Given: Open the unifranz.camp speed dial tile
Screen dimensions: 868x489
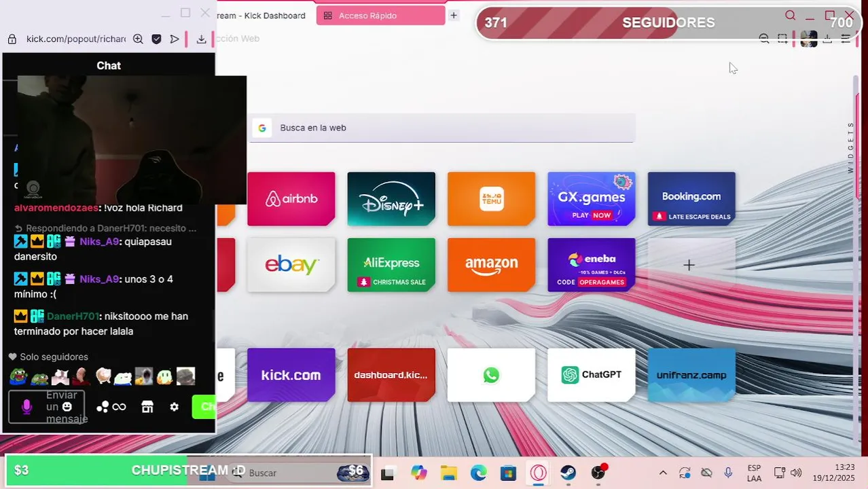Looking at the screenshot, I should [x=691, y=375].
